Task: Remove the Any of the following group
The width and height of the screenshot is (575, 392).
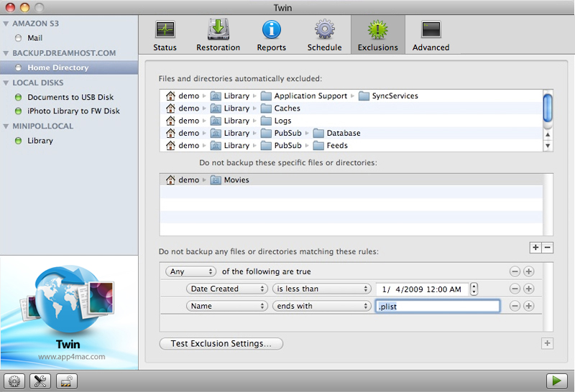Action: 515,271
